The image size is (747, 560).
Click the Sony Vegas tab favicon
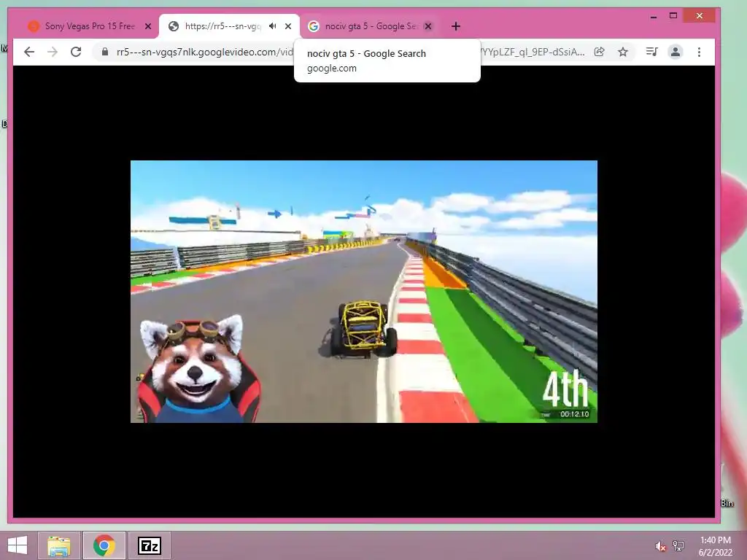(x=34, y=26)
